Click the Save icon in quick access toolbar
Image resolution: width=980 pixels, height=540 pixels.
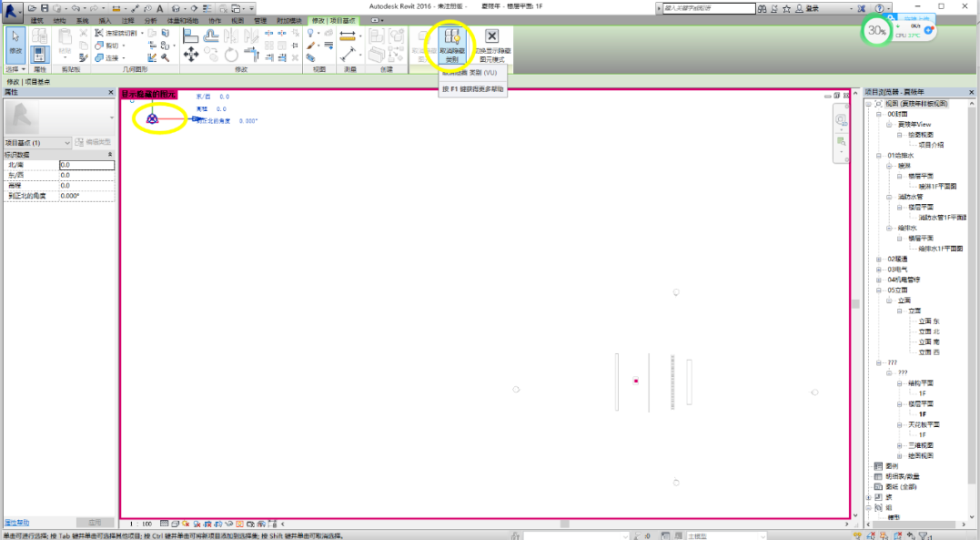[x=44, y=8]
